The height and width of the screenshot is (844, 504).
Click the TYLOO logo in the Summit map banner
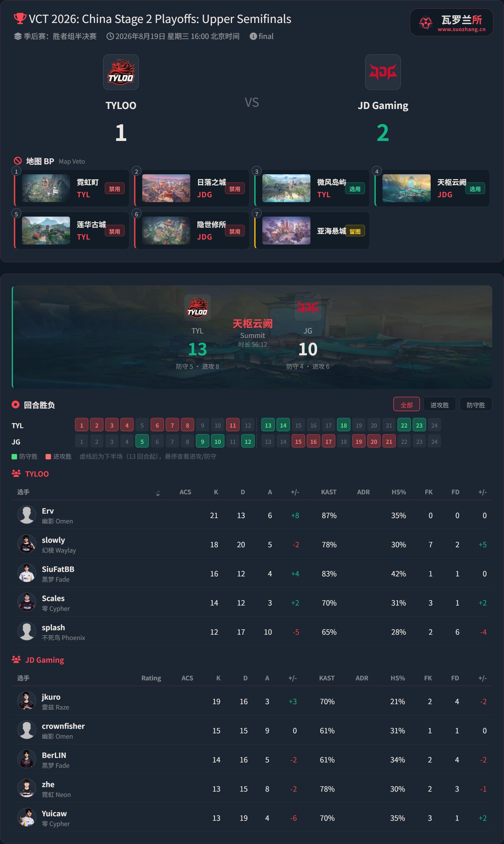(197, 307)
